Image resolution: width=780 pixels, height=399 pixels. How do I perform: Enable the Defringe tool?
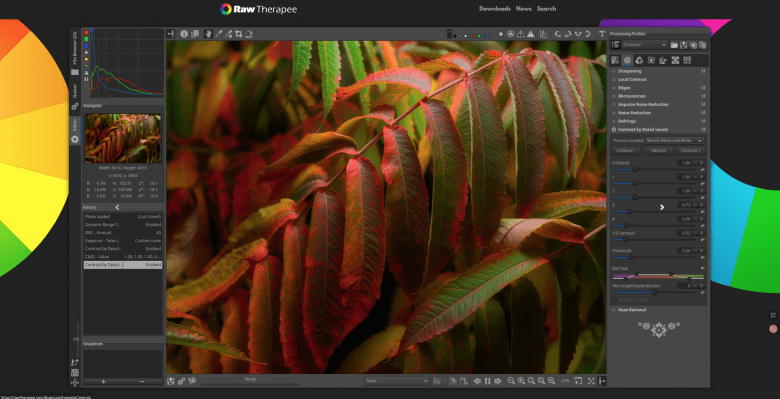point(614,121)
